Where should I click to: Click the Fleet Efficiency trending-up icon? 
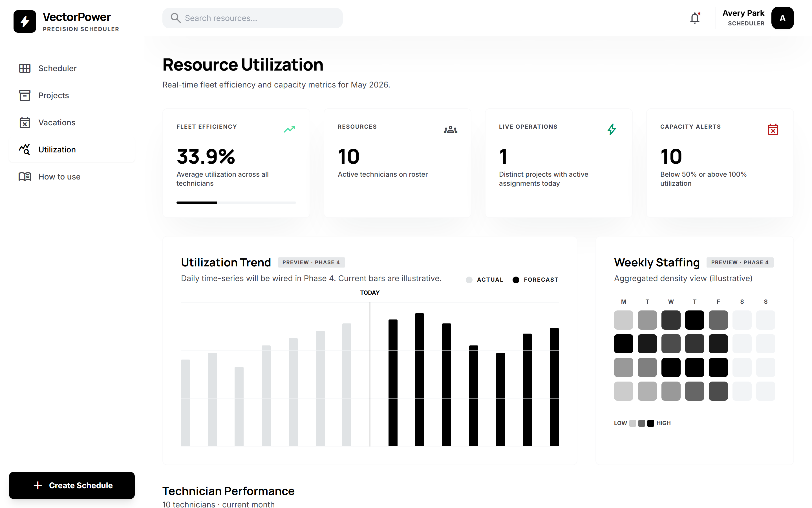pos(289,129)
